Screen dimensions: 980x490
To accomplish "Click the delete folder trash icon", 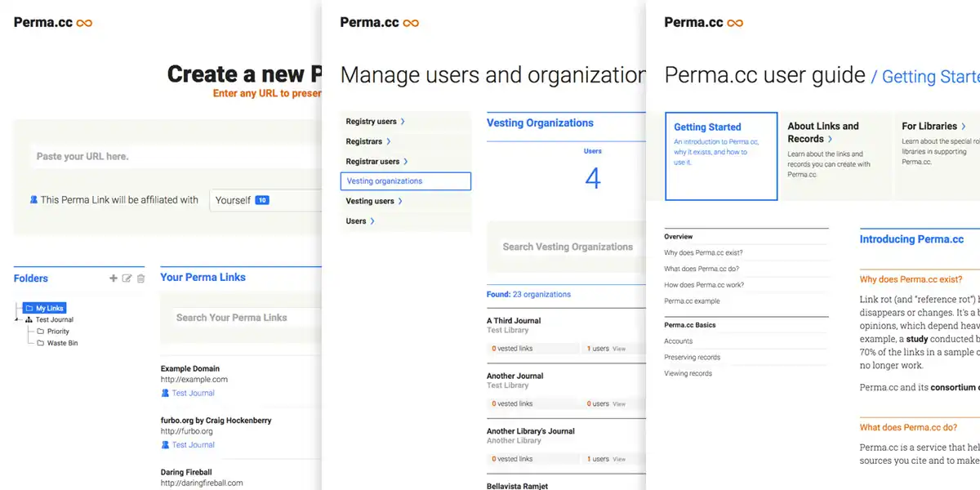I will (x=140, y=278).
